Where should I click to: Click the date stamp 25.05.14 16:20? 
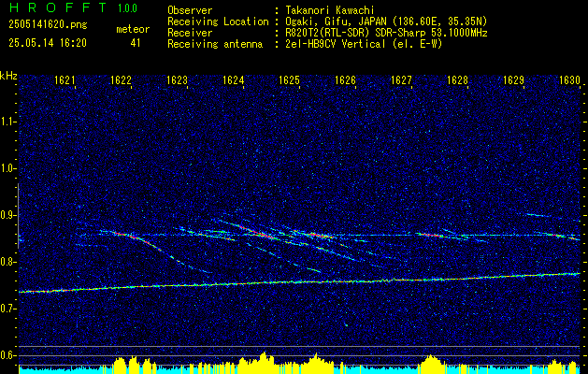[x=48, y=43]
